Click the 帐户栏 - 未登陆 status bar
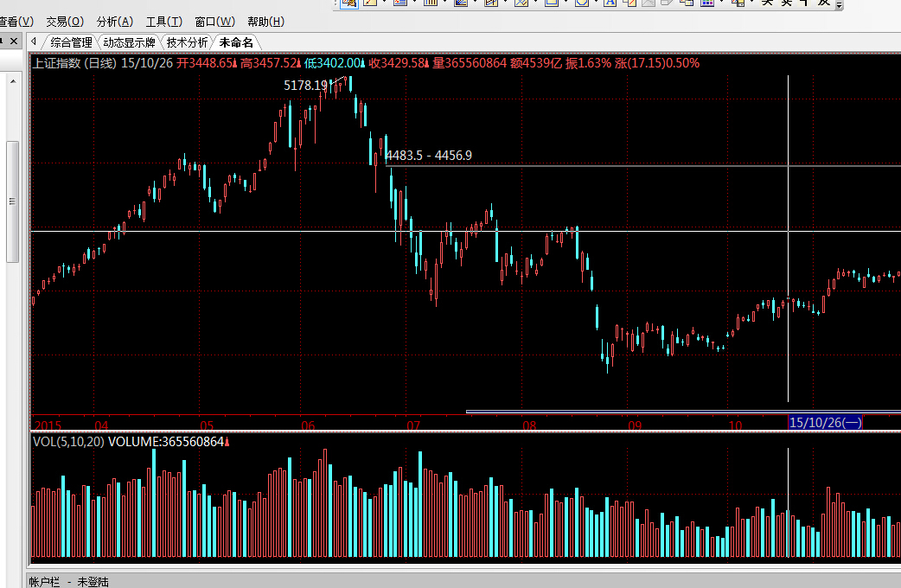901x588 pixels. [69, 582]
